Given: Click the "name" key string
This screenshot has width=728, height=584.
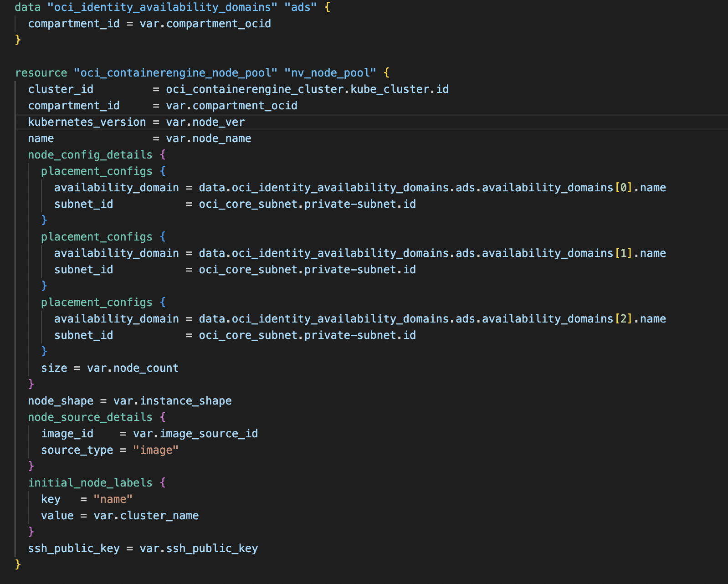Looking at the screenshot, I should point(113,499).
